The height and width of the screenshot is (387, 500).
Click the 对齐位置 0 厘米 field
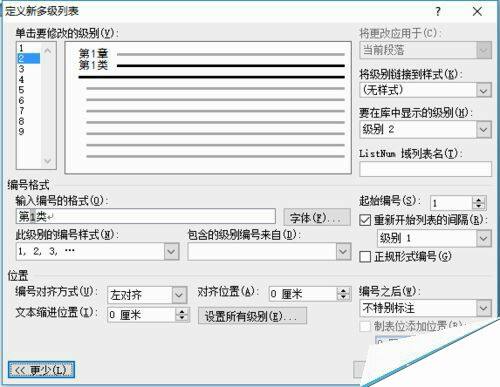[x=303, y=294]
